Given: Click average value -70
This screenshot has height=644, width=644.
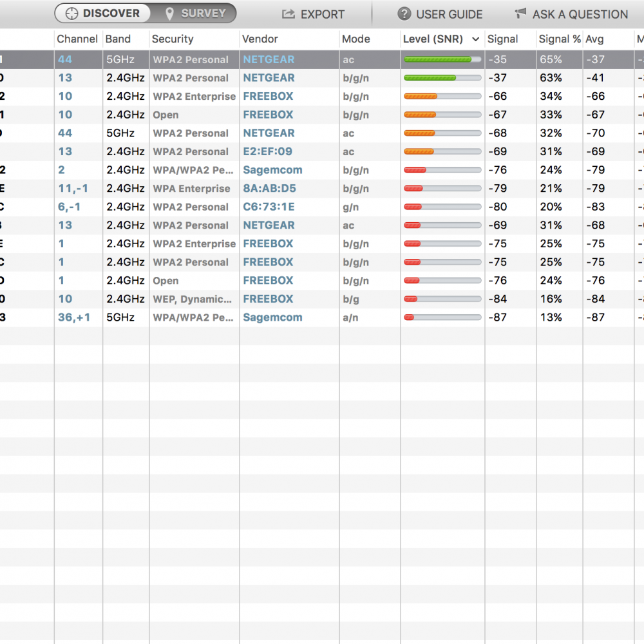Looking at the screenshot, I should (x=596, y=133).
